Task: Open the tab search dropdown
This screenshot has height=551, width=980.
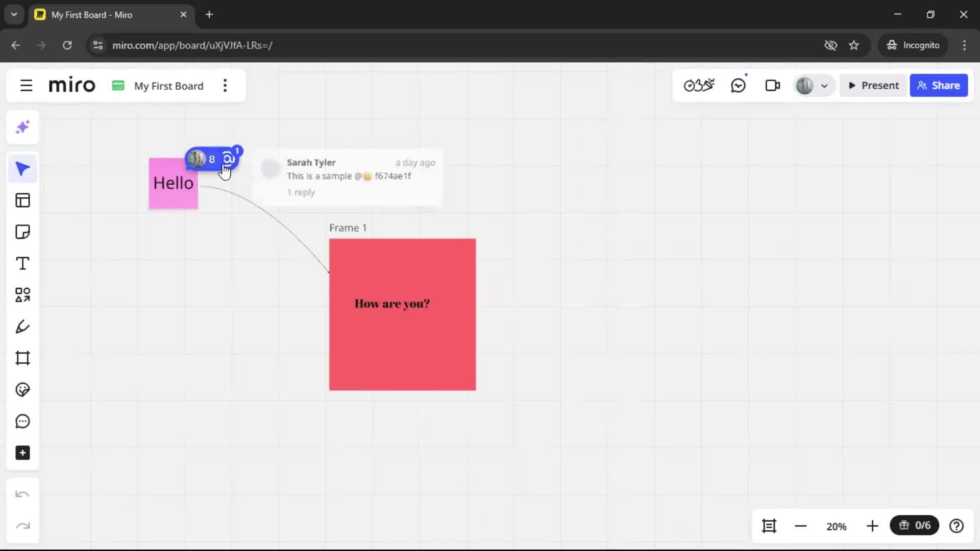Action: [x=14, y=15]
